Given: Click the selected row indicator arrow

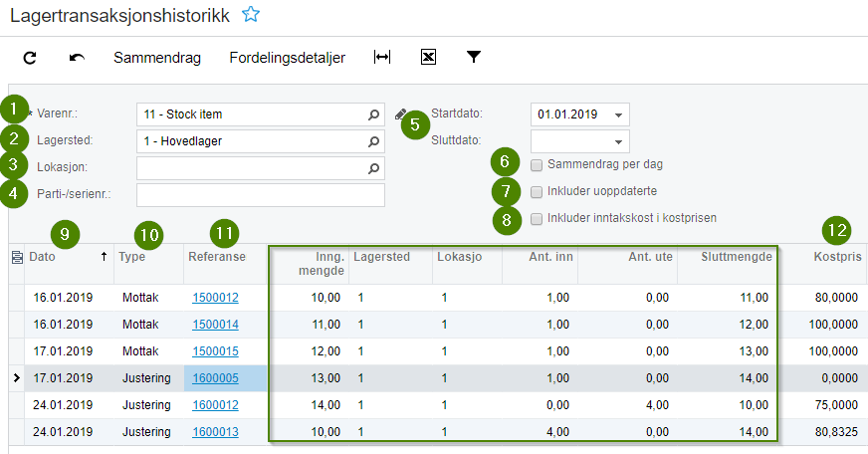Looking at the screenshot, I should pyautogui.click(x=17, y=378).
